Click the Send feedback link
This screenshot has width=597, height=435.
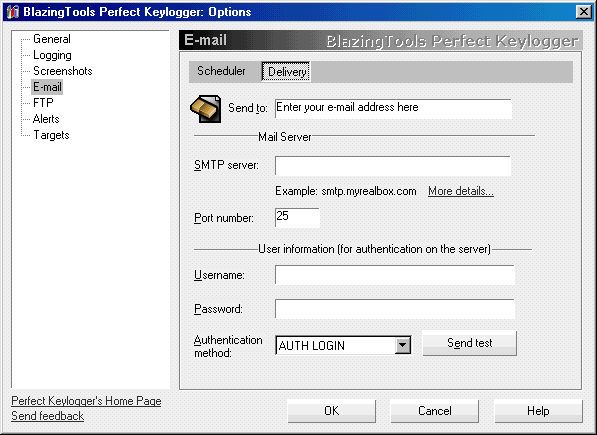tap(48, 416)
